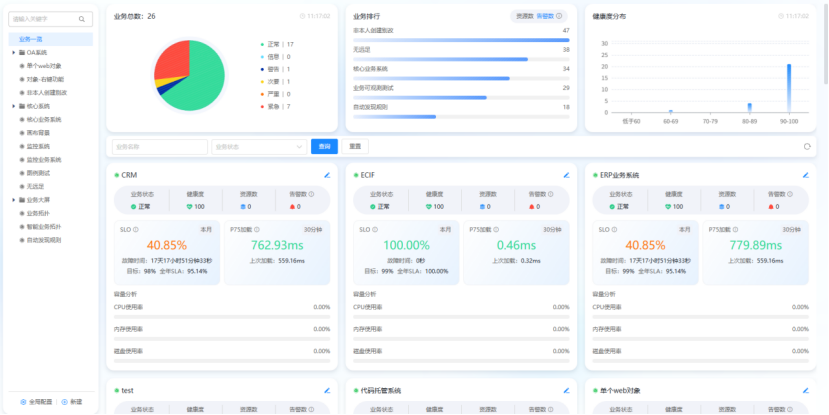
Task: Open 自动发现规则 in the sidebar tree
Action: click(x=44, y=240)
